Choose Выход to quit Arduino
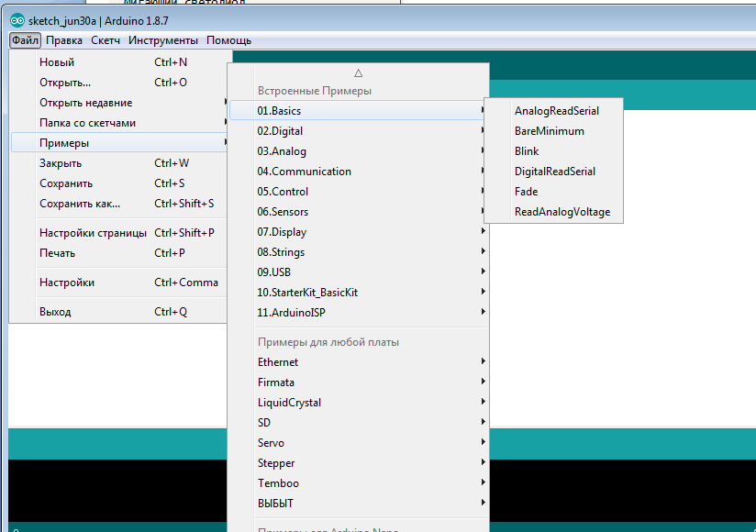The image size is (756, 532). (118, 312)
